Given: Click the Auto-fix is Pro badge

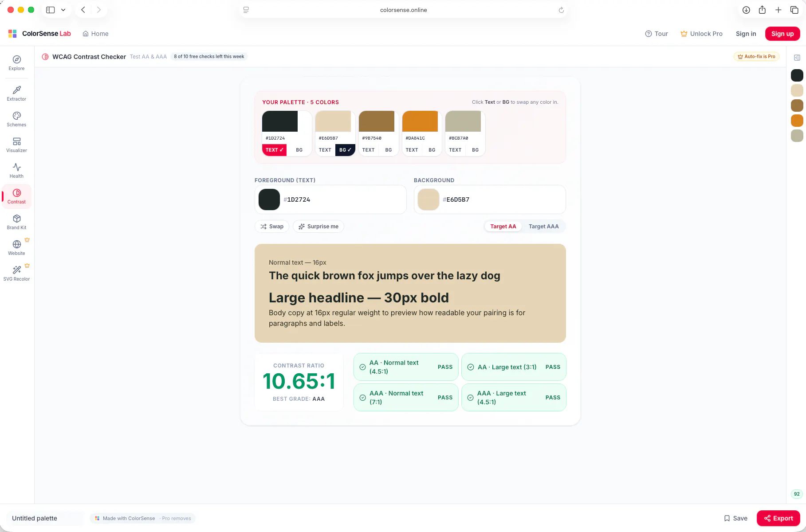Looking at the screenshot, I should [756, 57].
